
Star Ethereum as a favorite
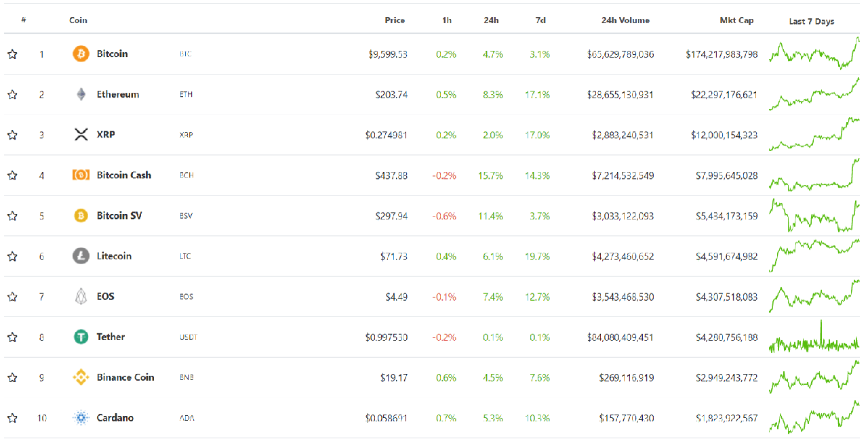[12, 94]
